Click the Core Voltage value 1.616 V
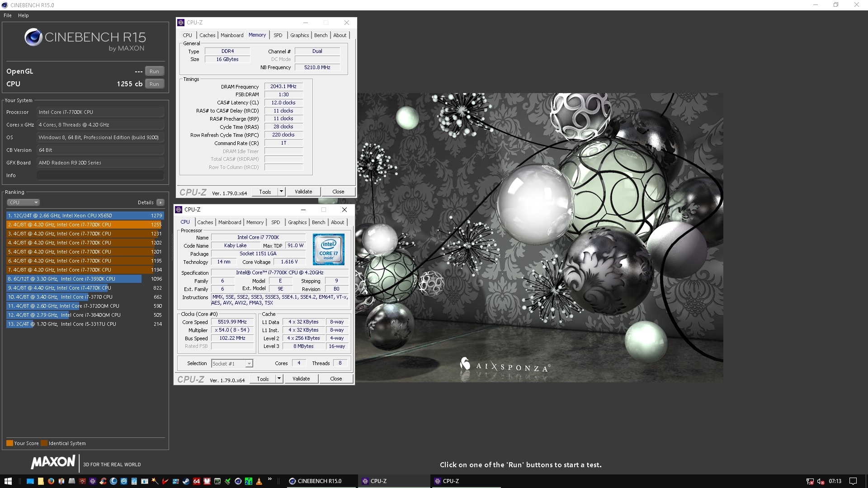 (x=289, y=262)
